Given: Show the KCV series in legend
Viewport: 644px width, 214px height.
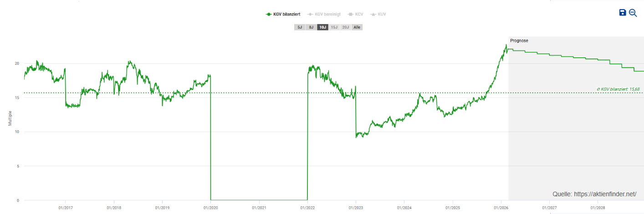Looking at the screenshot, I should (x=357, y=14).
